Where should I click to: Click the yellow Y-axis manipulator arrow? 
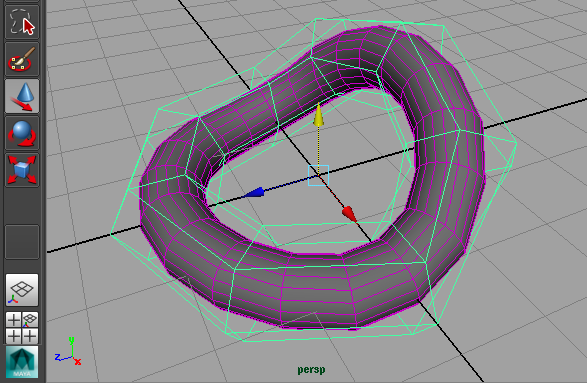319,116
